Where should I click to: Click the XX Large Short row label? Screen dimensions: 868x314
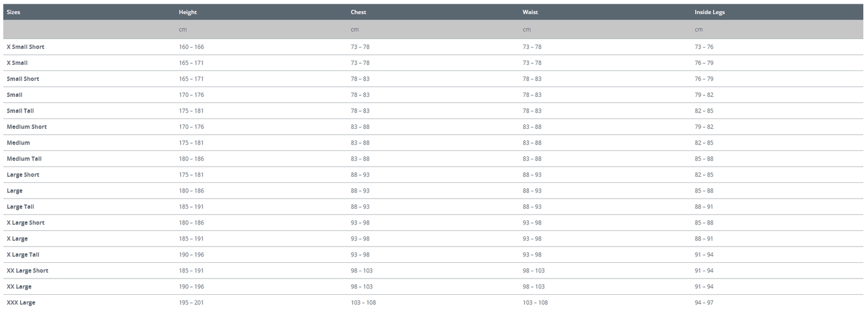tap(28, 271)
